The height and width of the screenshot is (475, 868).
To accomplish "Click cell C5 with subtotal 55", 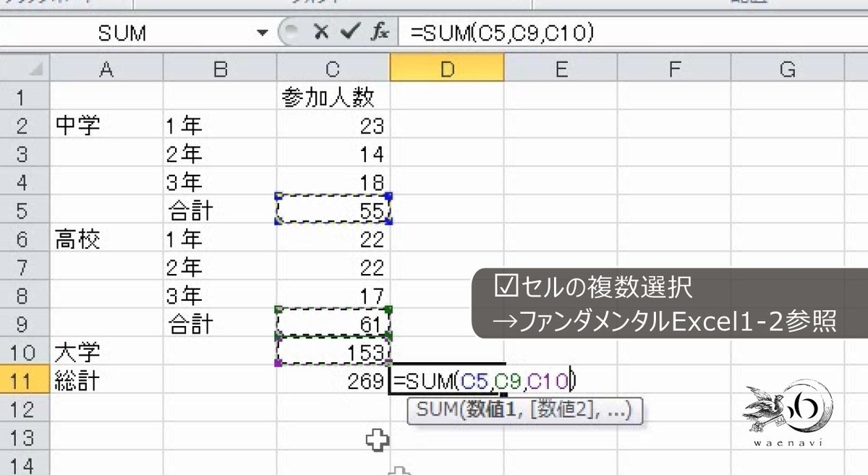I will click(333, 210).
